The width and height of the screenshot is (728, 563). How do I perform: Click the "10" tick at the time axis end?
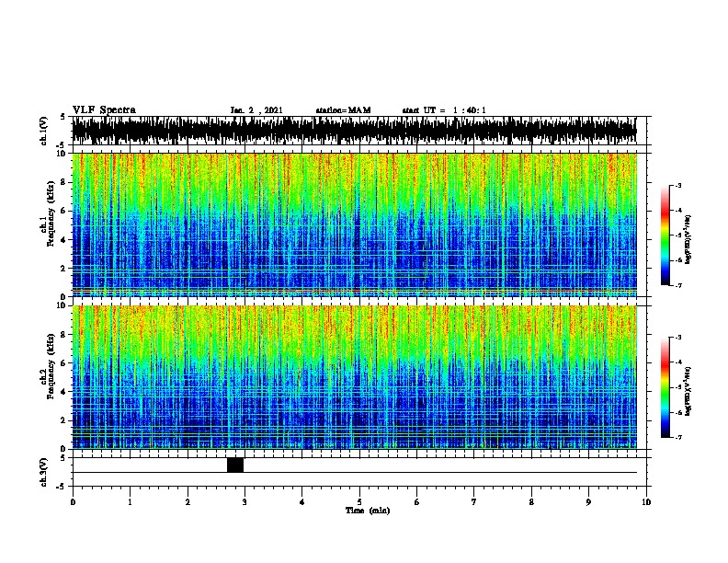pyautogui.click(x=646, y=502)
